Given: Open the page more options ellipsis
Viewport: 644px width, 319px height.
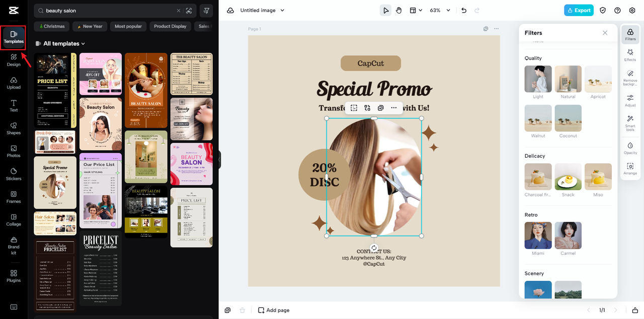Looking at the screenshot, I should (x=496, y=29).
